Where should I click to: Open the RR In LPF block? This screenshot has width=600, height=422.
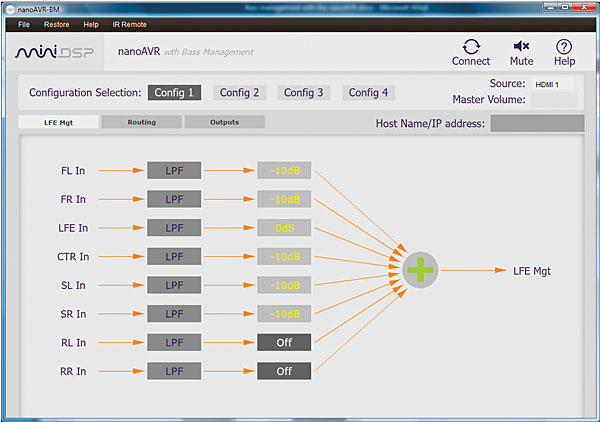coord(174,371)
